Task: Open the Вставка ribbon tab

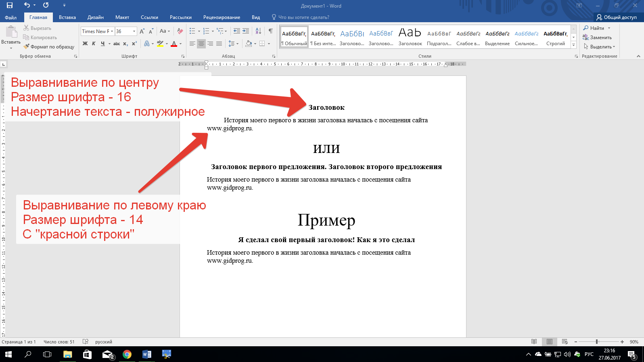Action: pos(67,17)
